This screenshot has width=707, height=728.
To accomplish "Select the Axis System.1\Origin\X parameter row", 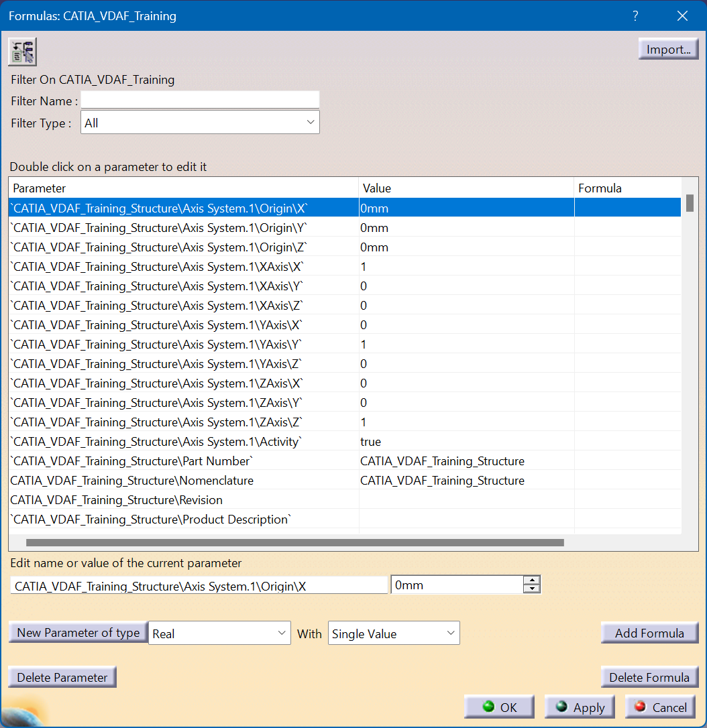I will coord(345,208).
